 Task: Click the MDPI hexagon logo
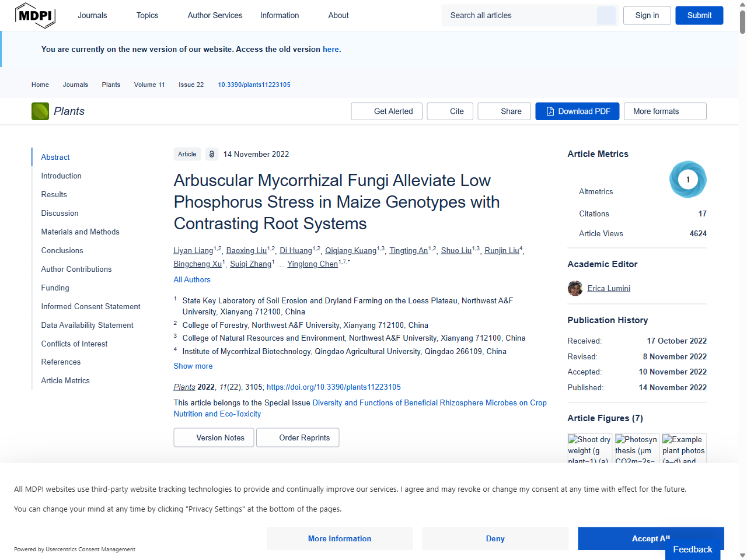click(35, 15)
